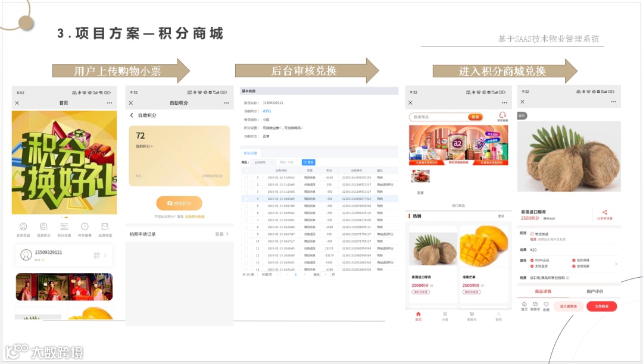The image size is (643, 364).
Task: Switch to the 商品详情 tab
Action: click(543, 291)
